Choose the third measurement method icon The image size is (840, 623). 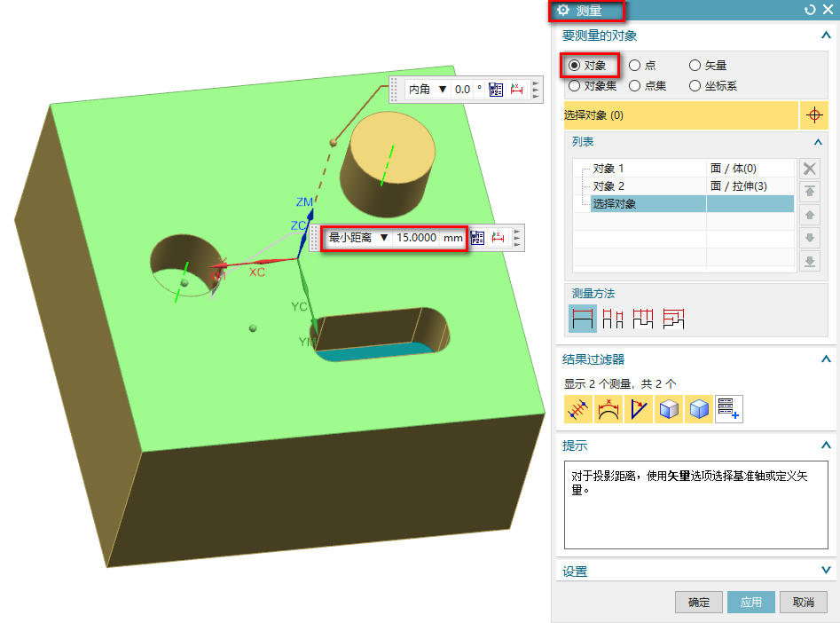(x=642, y=318)
